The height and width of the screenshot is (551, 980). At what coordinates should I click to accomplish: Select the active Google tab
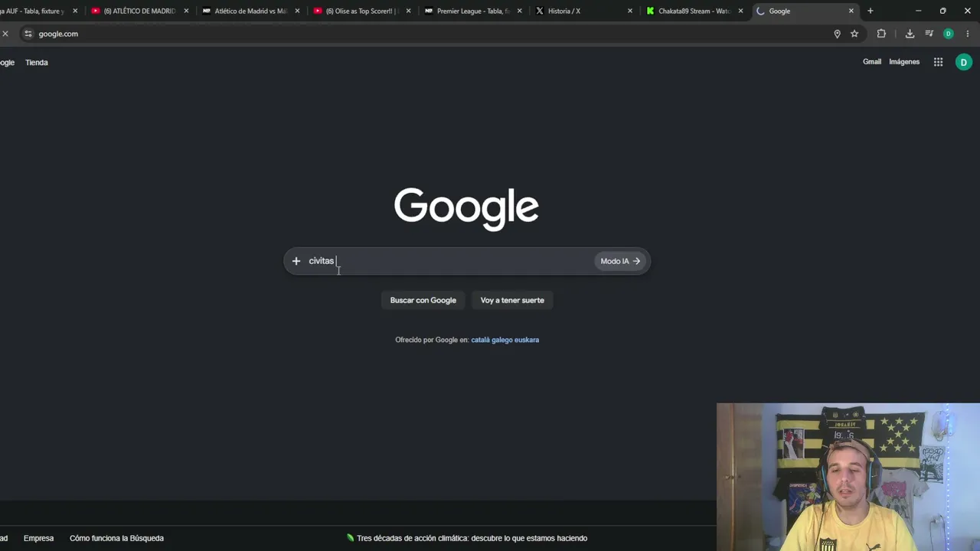(804, 11)
